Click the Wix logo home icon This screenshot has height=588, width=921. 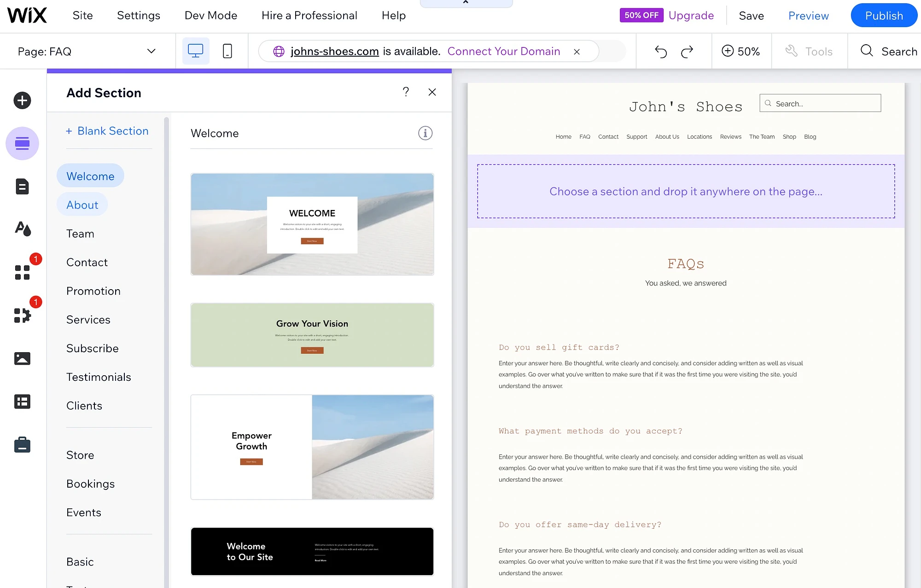tap(28, 16)
